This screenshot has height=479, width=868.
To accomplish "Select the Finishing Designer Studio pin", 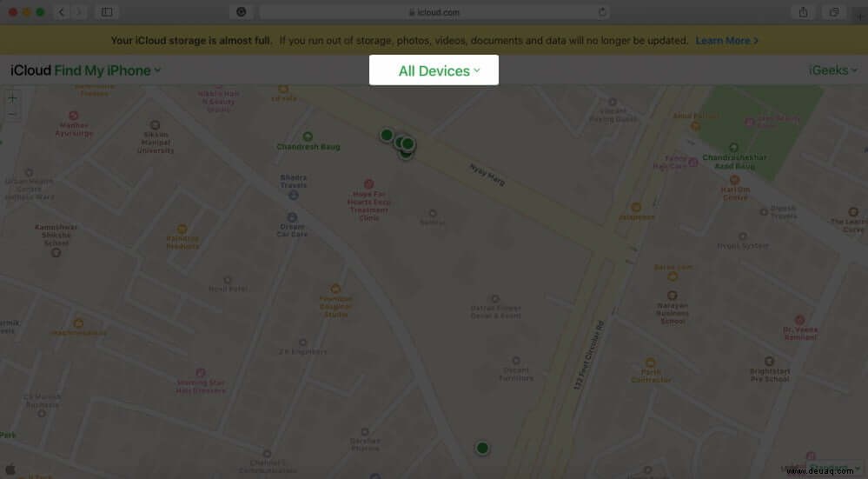I will tap(335, 289).
